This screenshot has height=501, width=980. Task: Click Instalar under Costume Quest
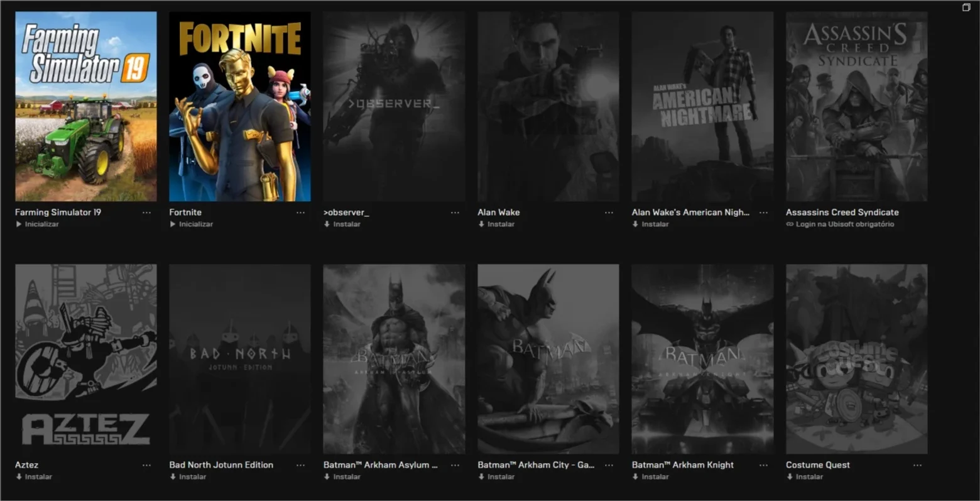(805, 476)
